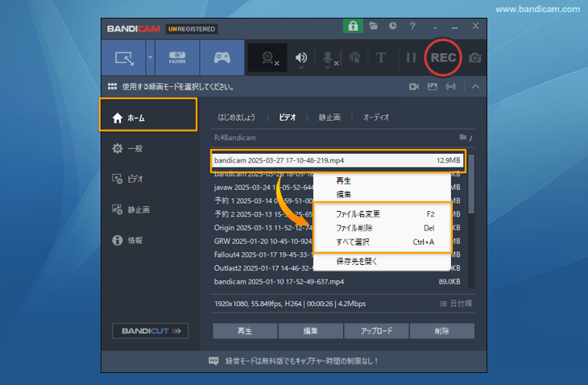Image resolution: width=588 pixels, height=385 pixels.
Task: Open the dropdown arrow beside screen mode
Action: point(151,58)
